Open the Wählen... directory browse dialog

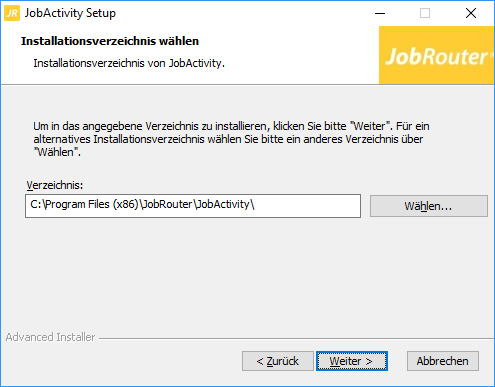pyautogui.click(x=429, y=206)
